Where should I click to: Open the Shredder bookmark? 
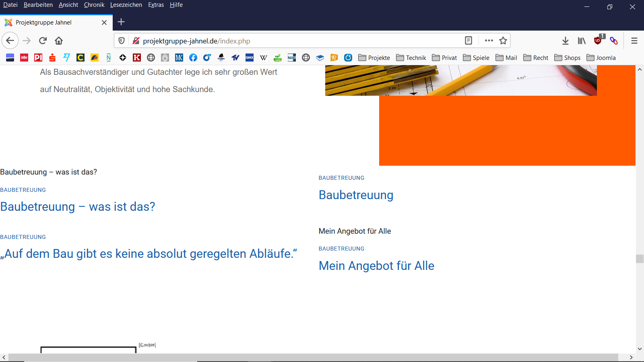click(x=221, y=58)
